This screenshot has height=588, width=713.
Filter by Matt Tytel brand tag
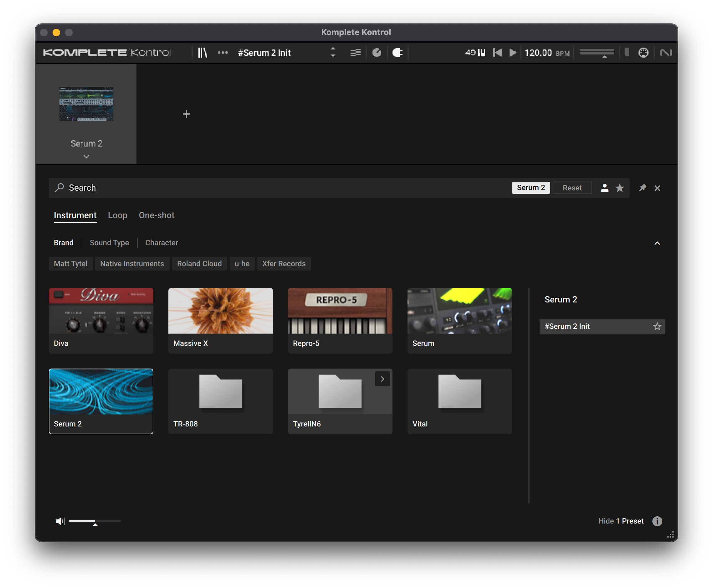(70, 264)
